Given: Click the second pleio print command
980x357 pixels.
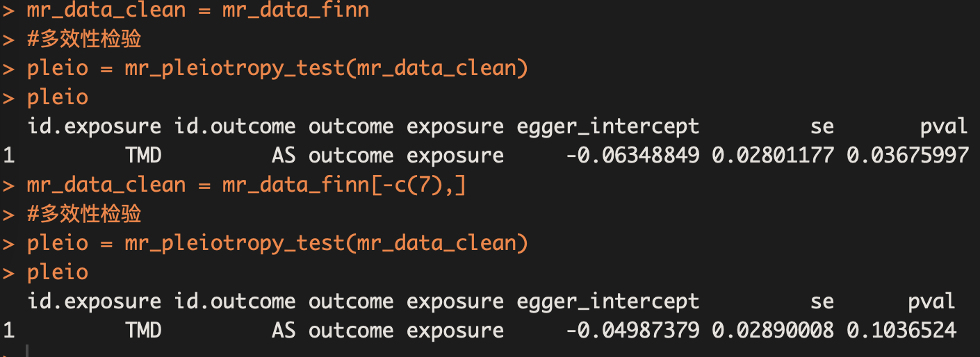Looking at the screenshot, I should (x=58, y=272).
